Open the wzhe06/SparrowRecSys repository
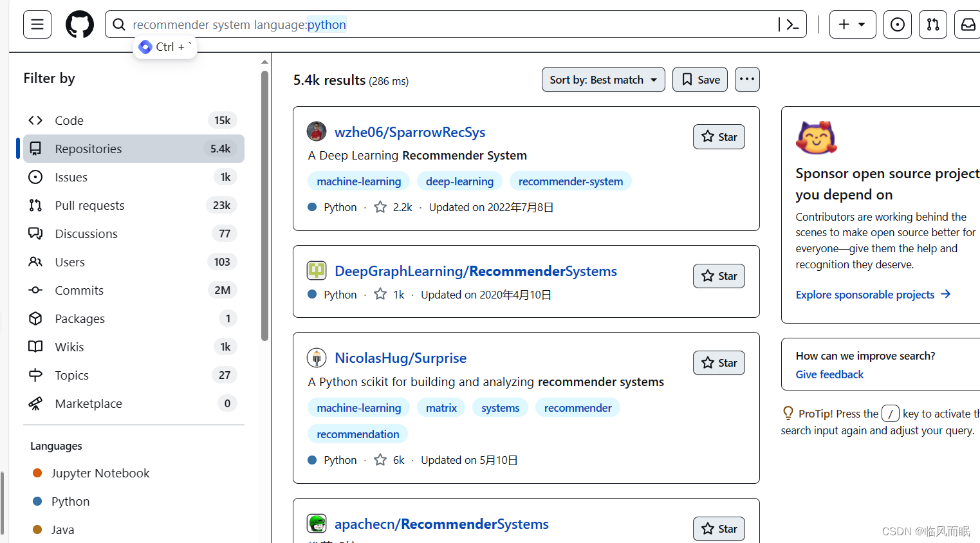This screenshot has width=980, height=543. [410, 132]
